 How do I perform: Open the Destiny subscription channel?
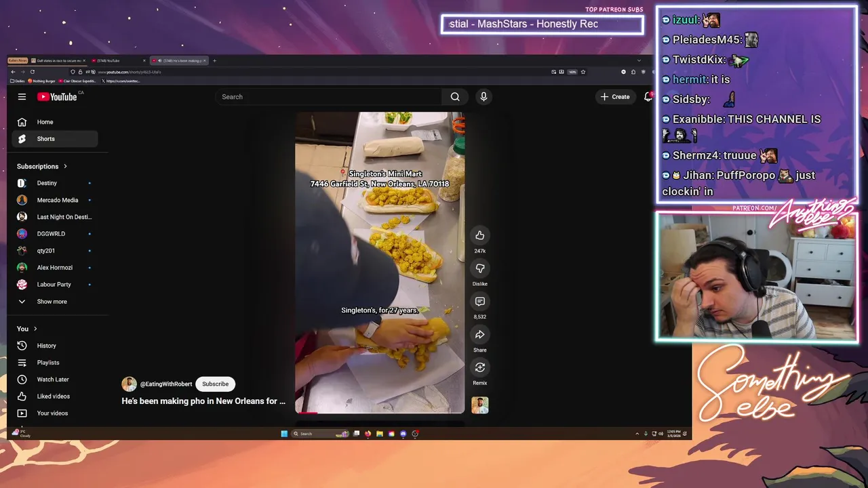[x=55, y=183]
